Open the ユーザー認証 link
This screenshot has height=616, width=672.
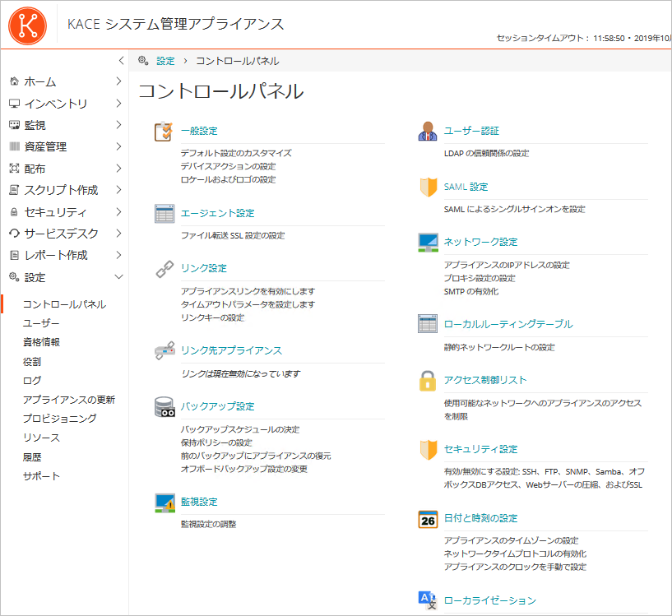tap(471, 131)
